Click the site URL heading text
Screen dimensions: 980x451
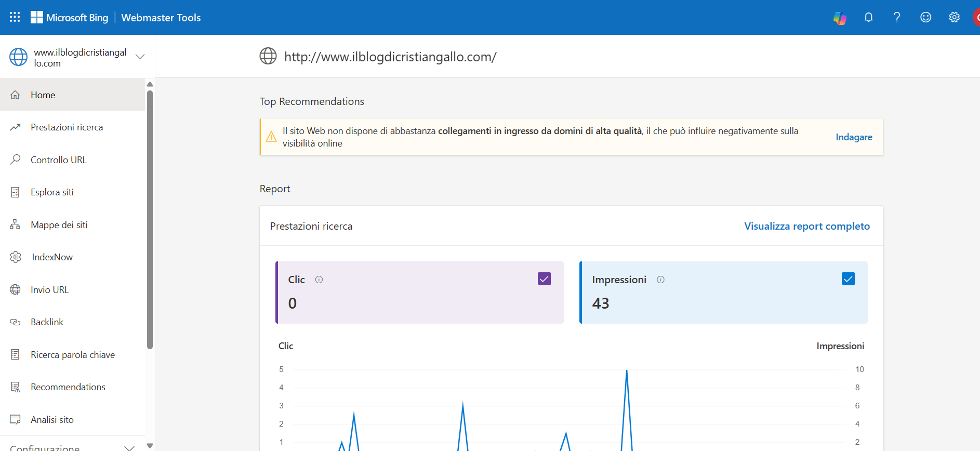point(390,57)
